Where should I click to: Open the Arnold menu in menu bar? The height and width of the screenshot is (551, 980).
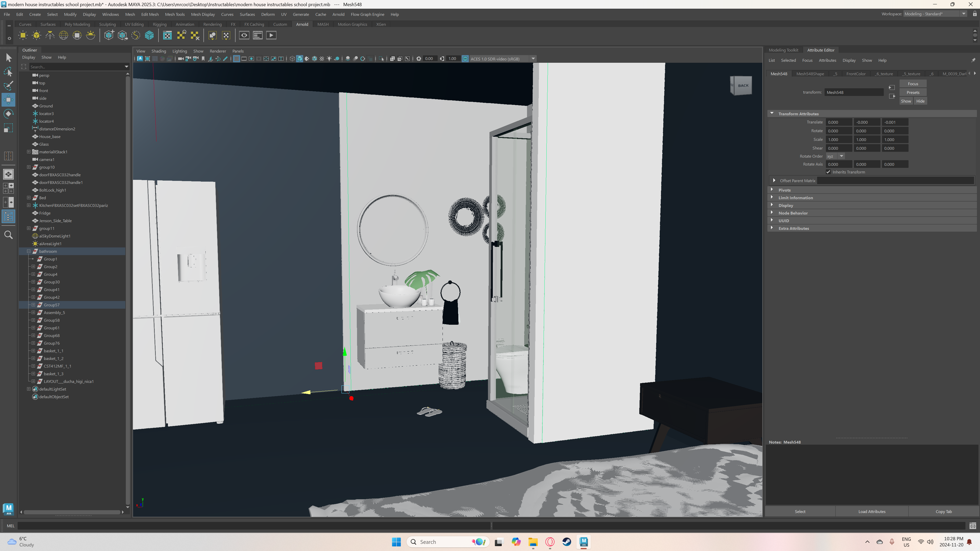(x=338, y=15)
